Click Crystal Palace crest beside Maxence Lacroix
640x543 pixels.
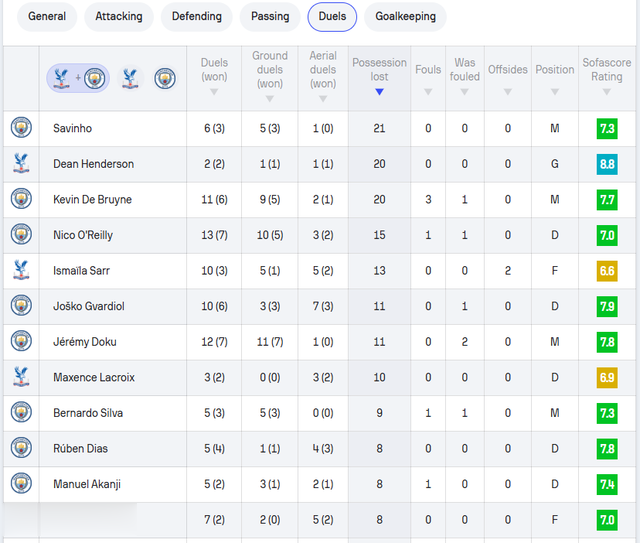(x=21, y=376)
